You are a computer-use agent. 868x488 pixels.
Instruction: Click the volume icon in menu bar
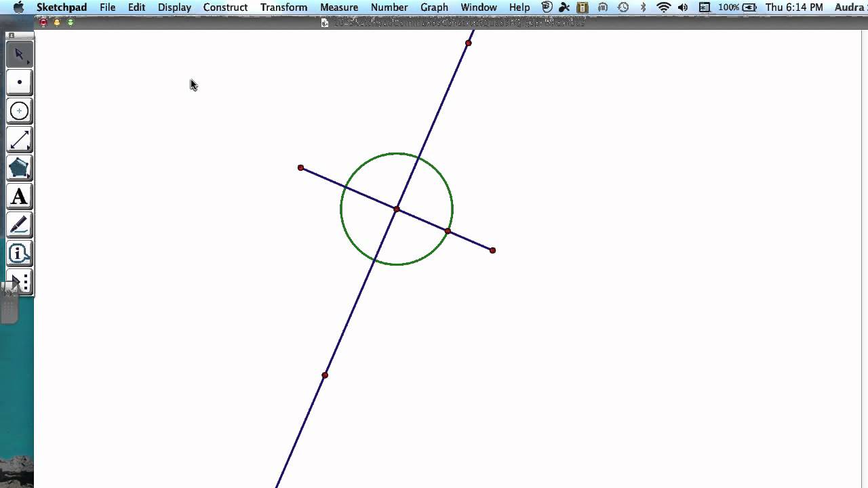click(683, 7)
